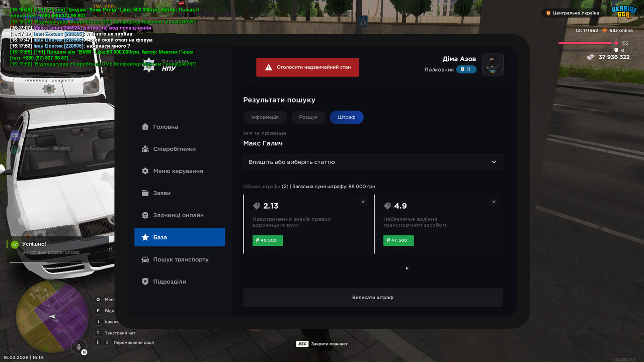Select the База sidebar item
Viewport: 644px width, 362px height.
pos(180,237)
